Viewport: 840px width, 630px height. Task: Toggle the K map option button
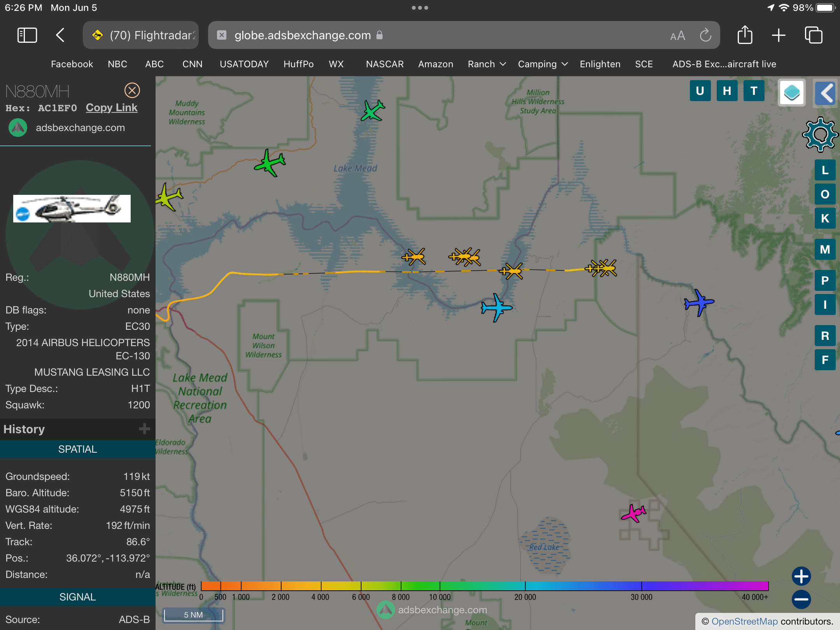click(x=825, y=219)
